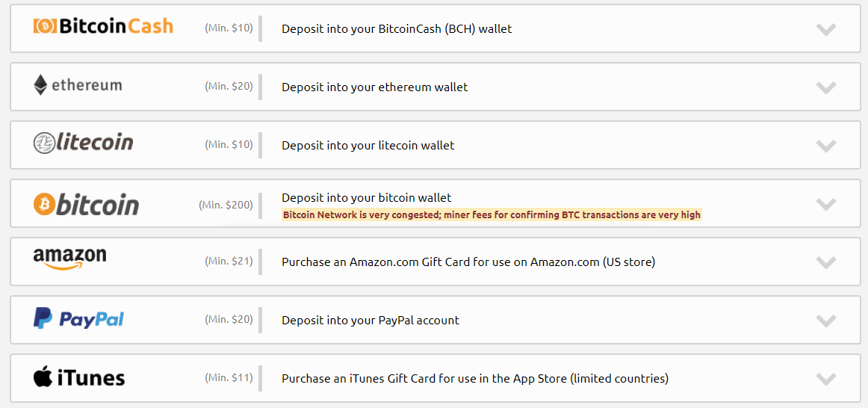The image size is (868, 408).
Task: Click the litecoin logo
Action: click(83, 143)
